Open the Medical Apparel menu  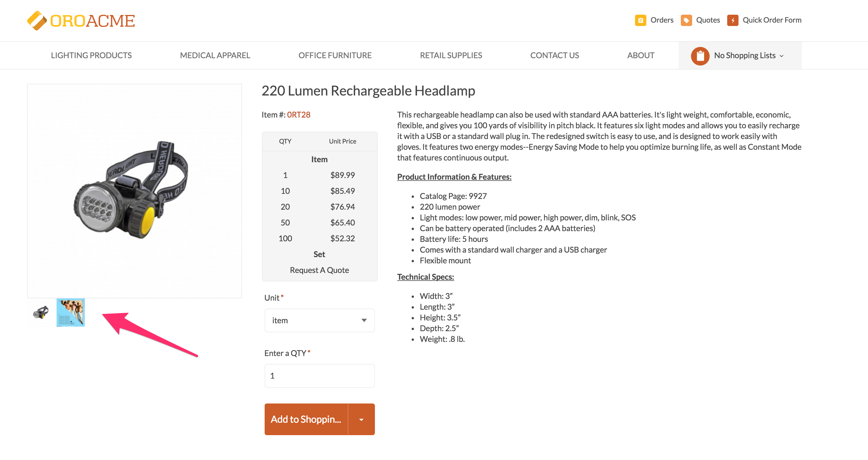click(215, 56)
